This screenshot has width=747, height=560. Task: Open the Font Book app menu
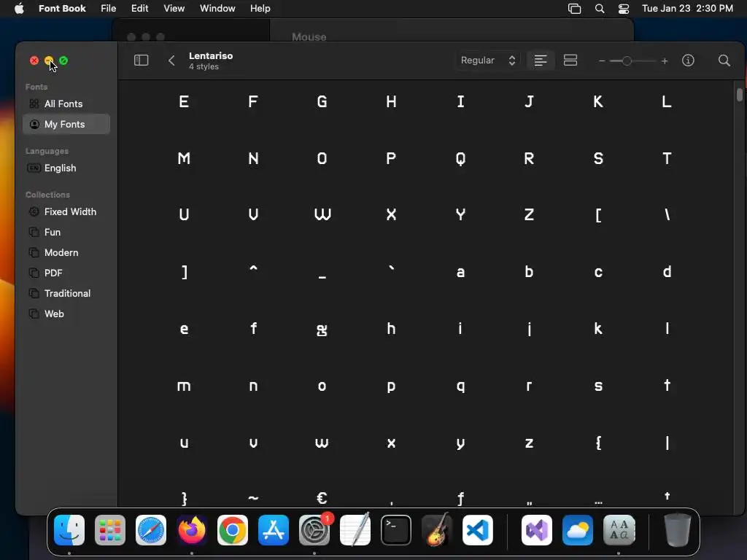pos(62,9)
